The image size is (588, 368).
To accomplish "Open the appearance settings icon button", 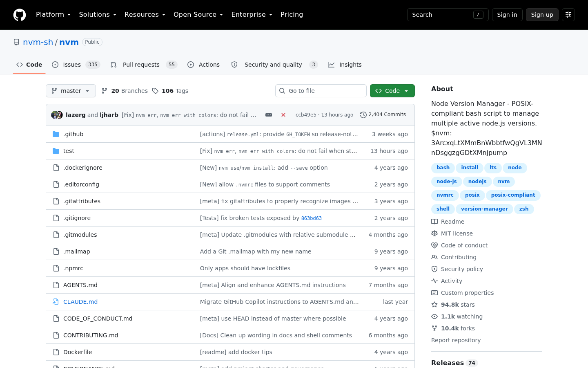I will [x=568, y=15].
